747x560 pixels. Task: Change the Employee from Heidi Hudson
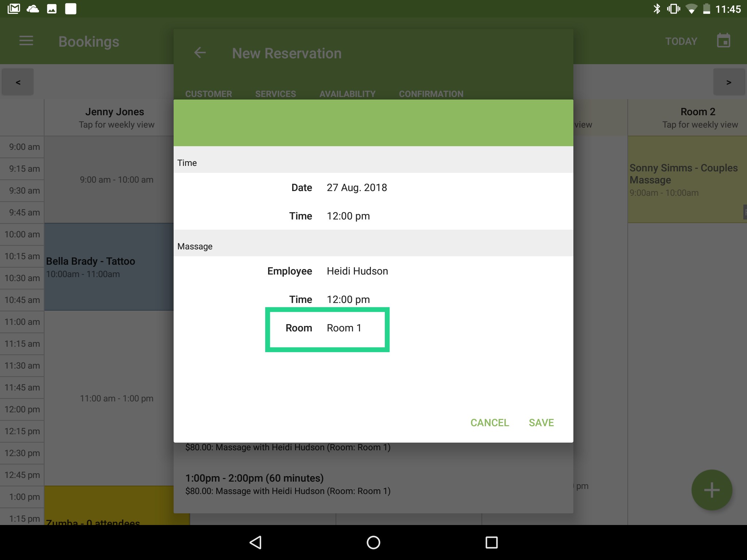coord(357,271)
